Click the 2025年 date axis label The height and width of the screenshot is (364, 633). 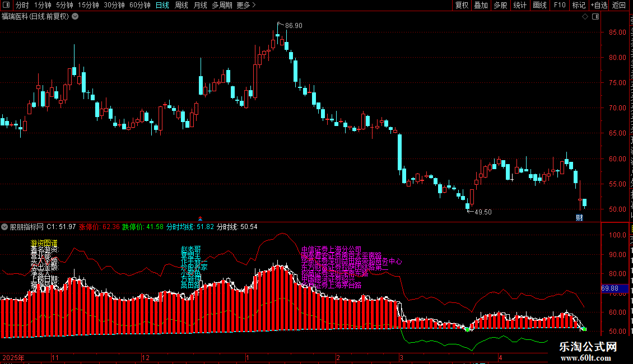(x=13, y=357)
